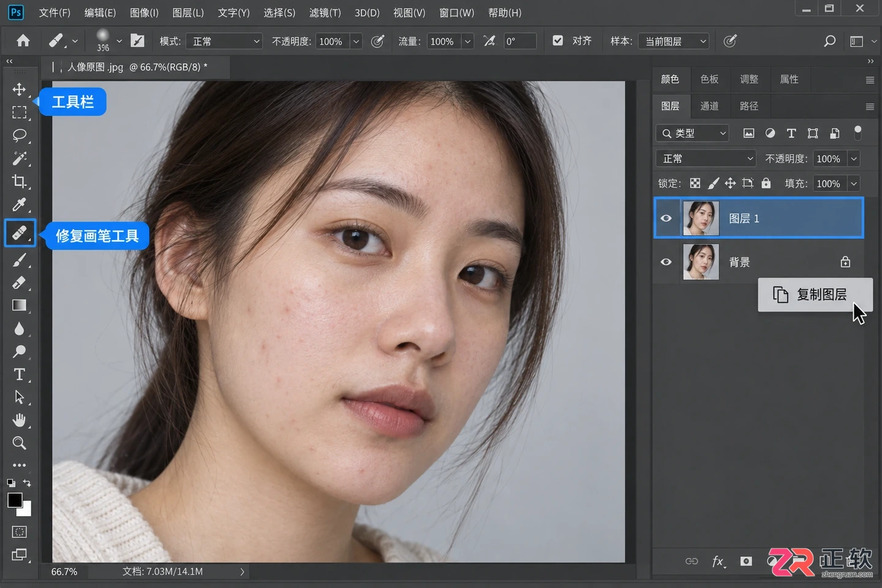The width and height of the screenshot is (882, 588).
Task: Select the Move tool
Action: [x=19, y=89]
